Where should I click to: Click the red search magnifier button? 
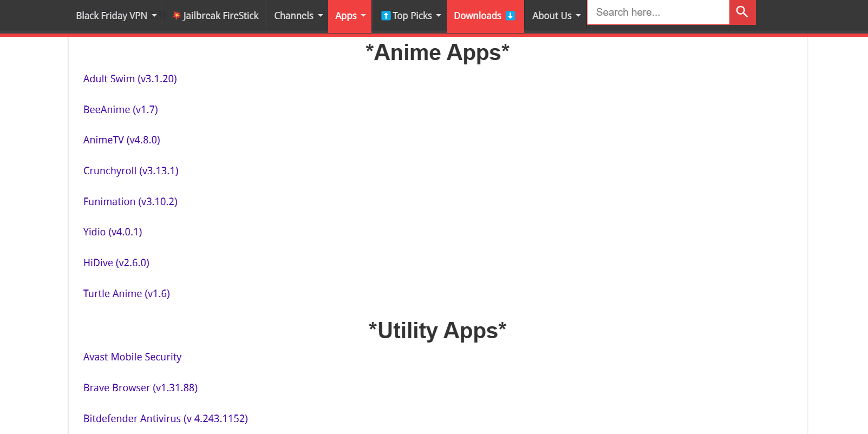(x=742, y=12)
